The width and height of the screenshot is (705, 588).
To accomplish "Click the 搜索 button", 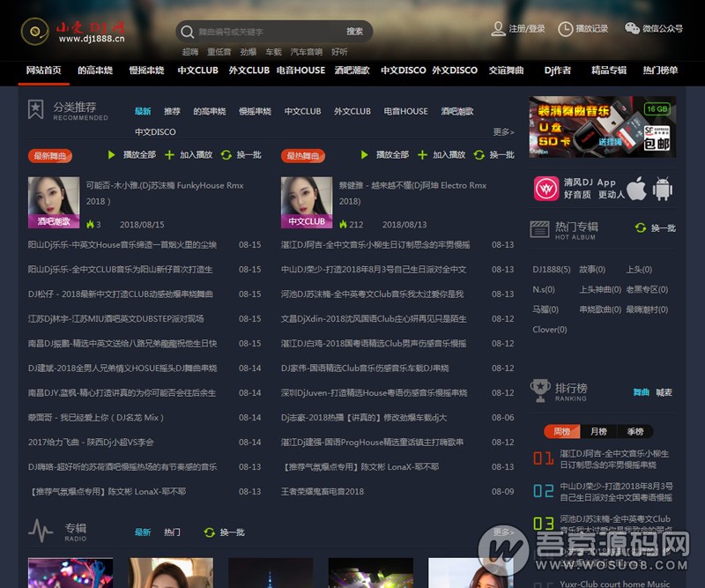I will (x=354, y=32).
